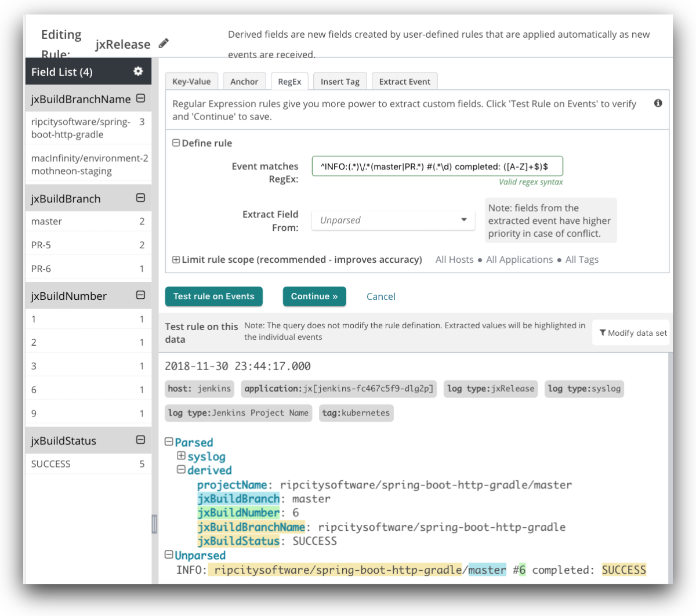Select the Insert Tag tab
696x616 pixels.
[x=340, y=81]
